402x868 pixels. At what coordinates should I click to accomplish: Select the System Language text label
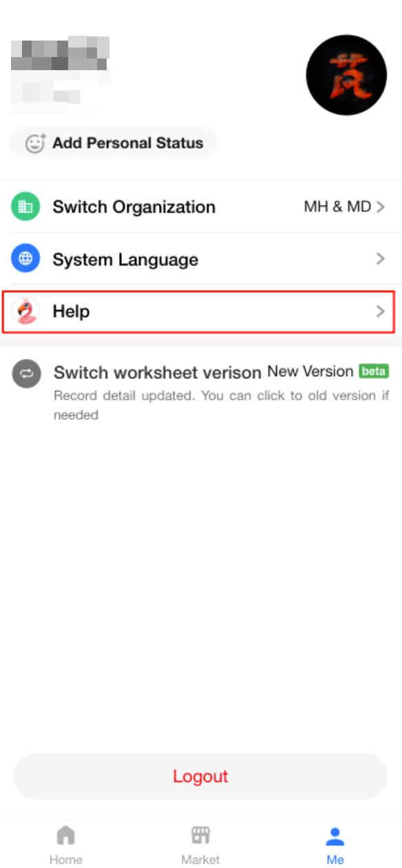coord(125,260)
